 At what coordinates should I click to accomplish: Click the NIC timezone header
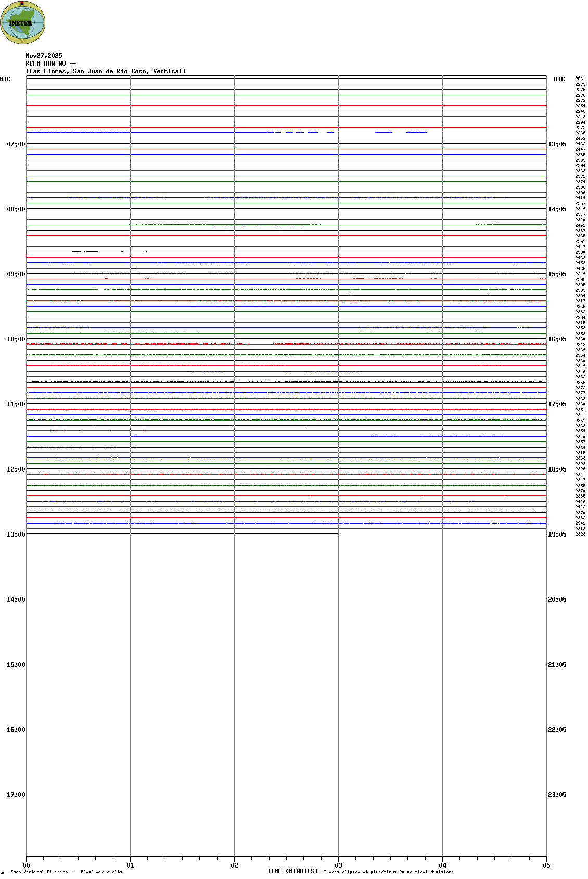(x=5, y=79)
